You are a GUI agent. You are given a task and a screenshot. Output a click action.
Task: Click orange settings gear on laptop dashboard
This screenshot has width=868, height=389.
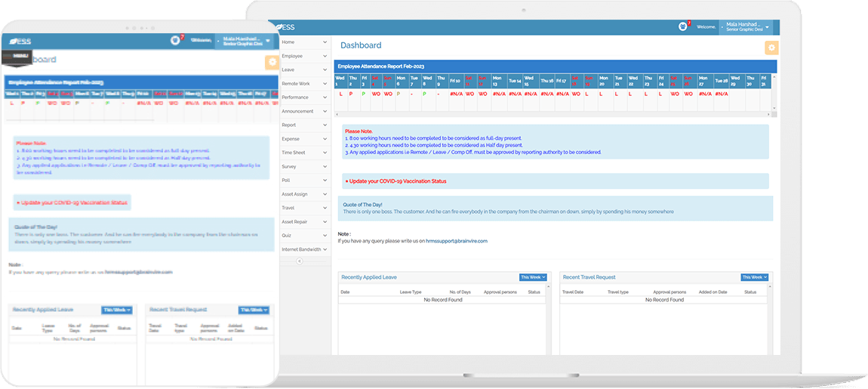771,48
